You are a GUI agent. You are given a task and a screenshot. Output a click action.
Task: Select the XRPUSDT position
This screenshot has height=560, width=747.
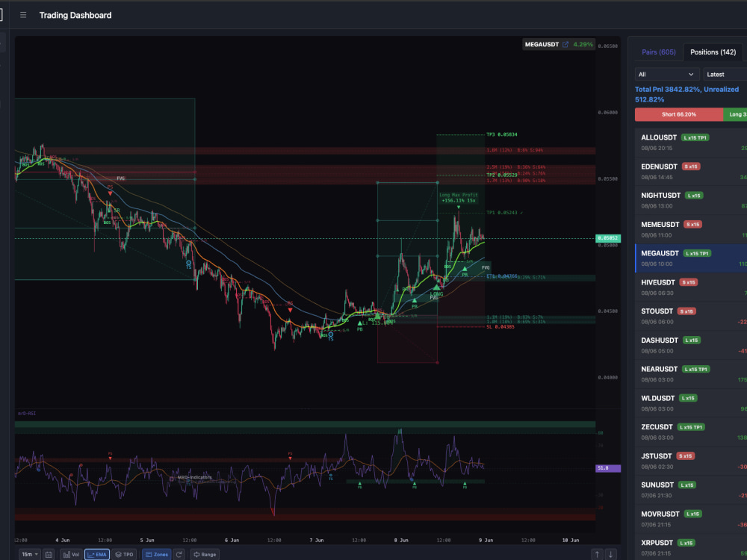(x=691, y=547)
